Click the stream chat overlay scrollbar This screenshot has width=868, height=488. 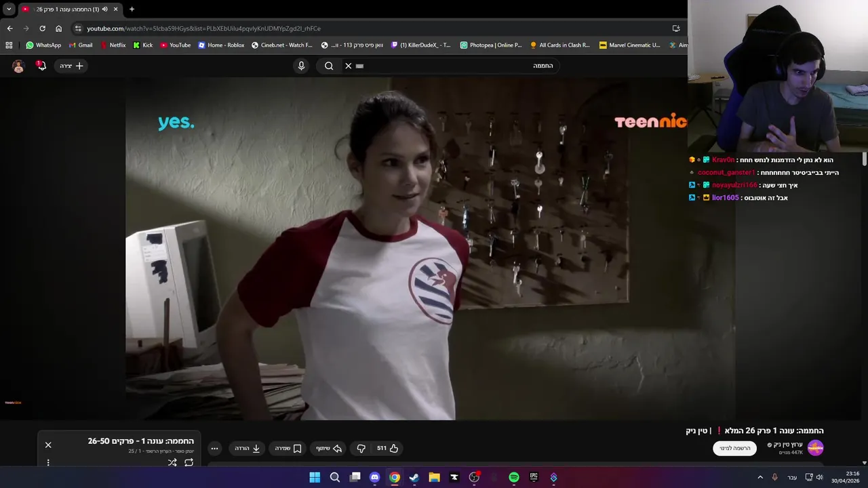coord(864,159)
